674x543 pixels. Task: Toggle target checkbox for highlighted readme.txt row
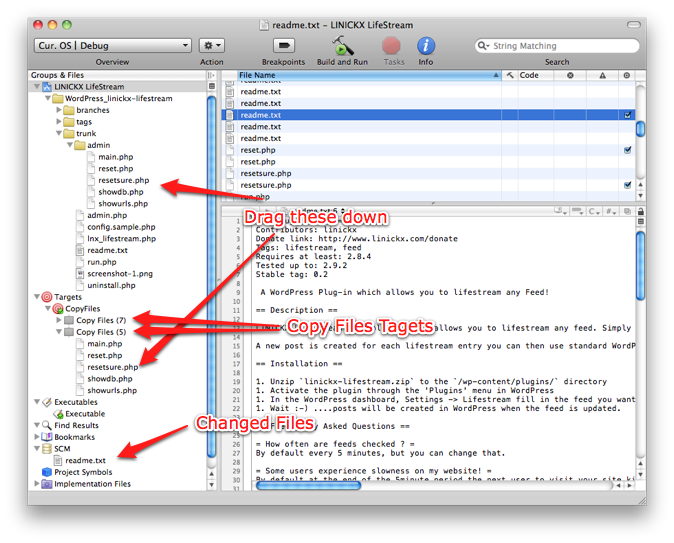[x=628, y=115]
